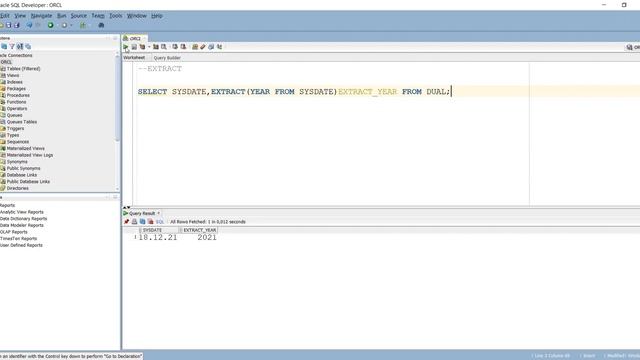Viewport: 640px width, 360px height.
Task: Click the EXTRACT_YEAR column header
Action: [199, 230]
